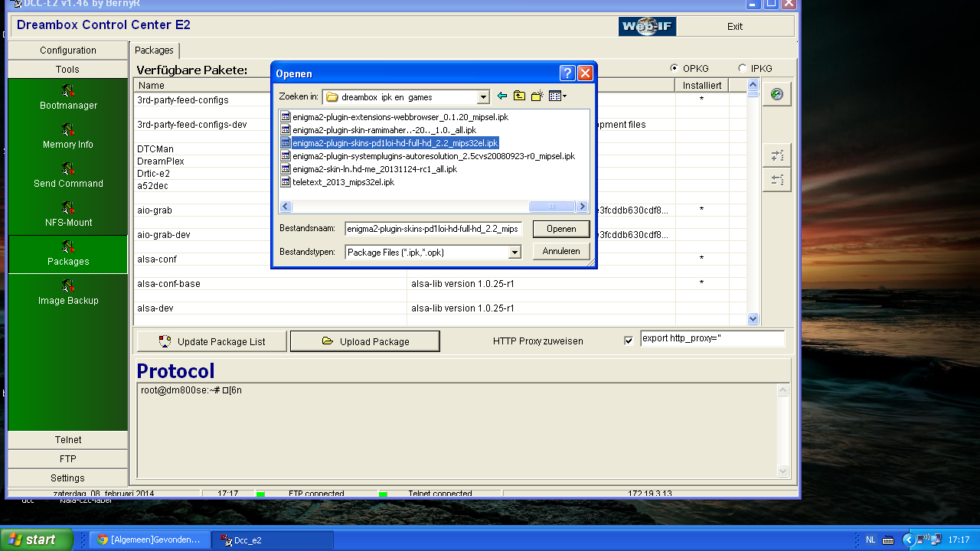Open the Memory Info tool

pos(68,137)
